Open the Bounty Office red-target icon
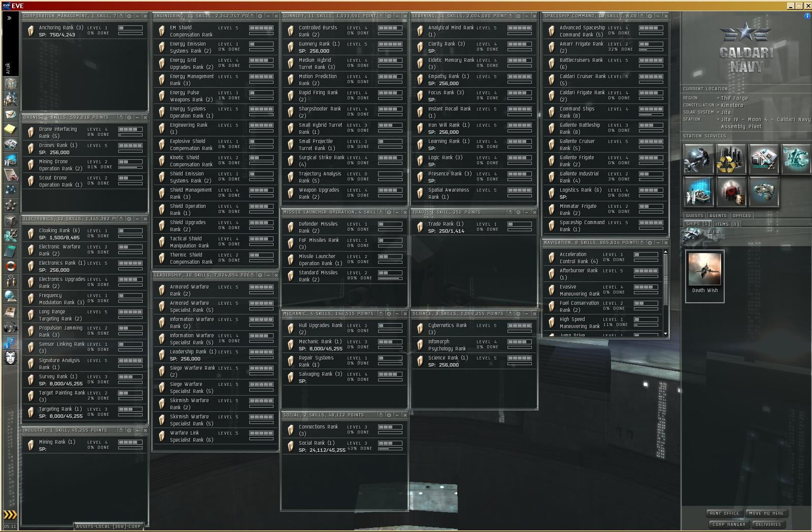 pyautogui.click(x=731, y=191)
